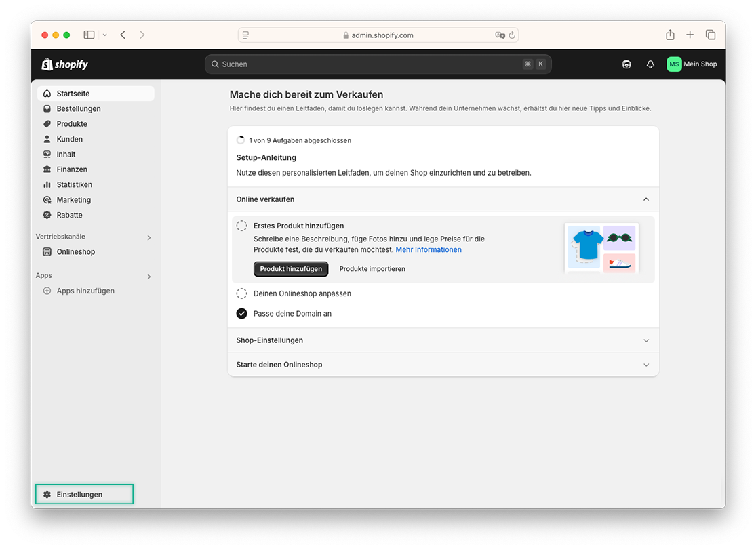Collapse the 'Online verkaufen' section
The width and height of the screenshot is (756, 549).
[646, 199]
